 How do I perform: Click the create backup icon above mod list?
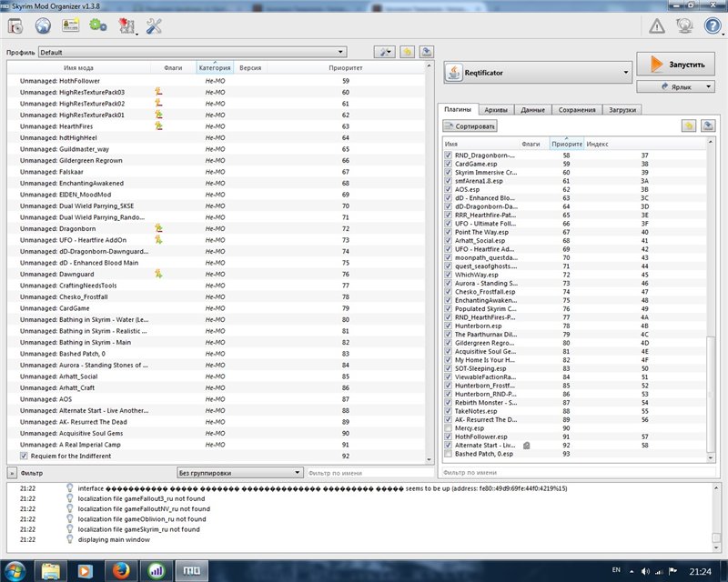pos(427,52)
